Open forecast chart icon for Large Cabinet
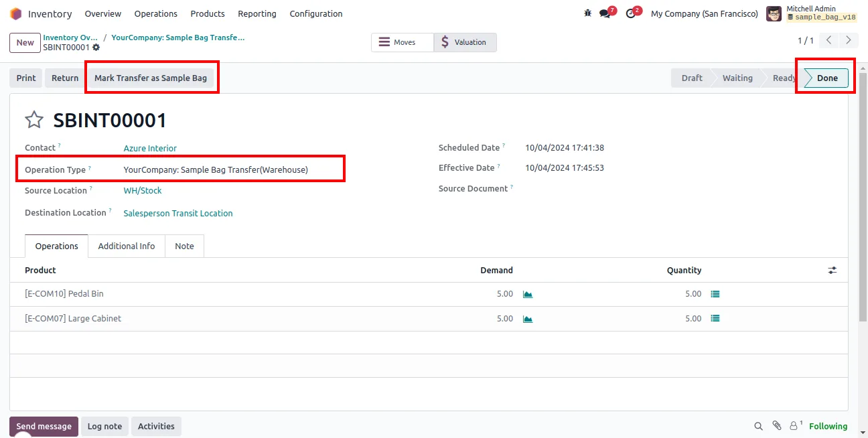This screenshot has width=868, height=438. pos(528,319)
